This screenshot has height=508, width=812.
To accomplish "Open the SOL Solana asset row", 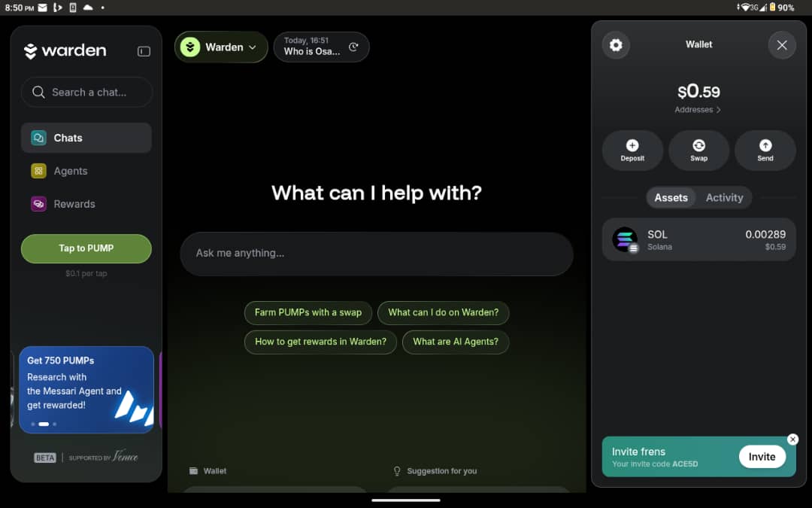I will click(698, 239).
